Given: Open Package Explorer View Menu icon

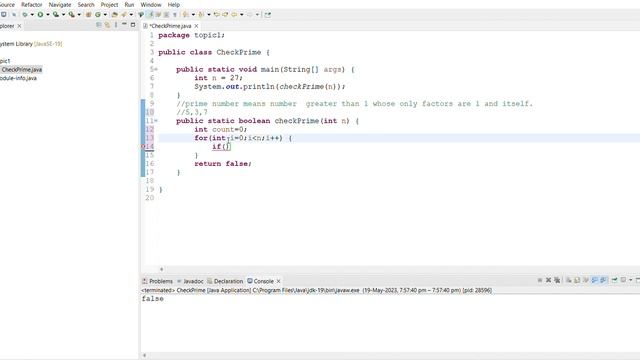Looking at the screenshot, I should tap(116, 25).
